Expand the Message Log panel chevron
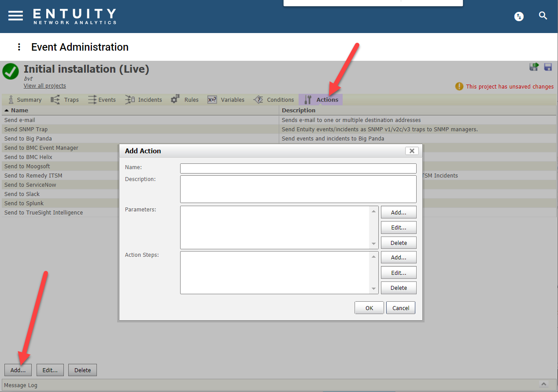This screenshot has width=558, height=392. click(x=543, y=385)
